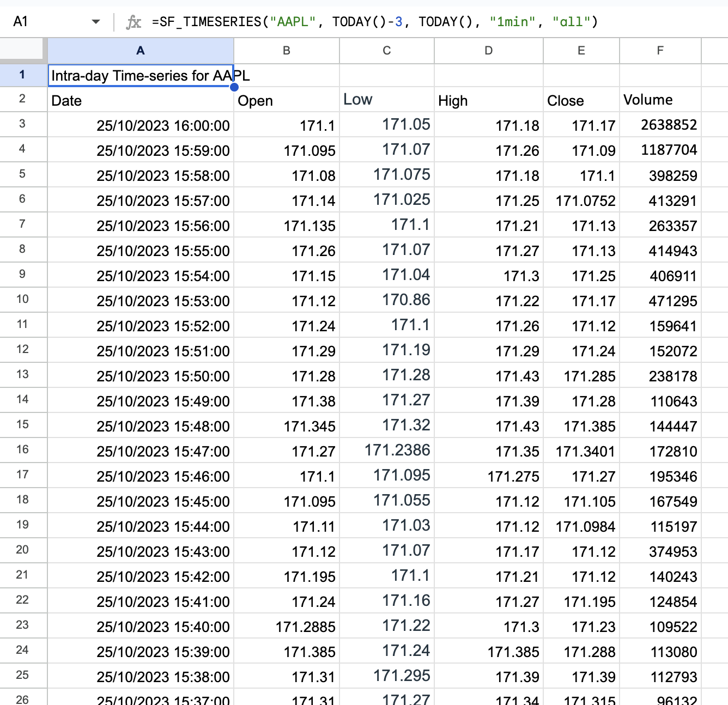The image size is (728, 705).
Task: Click the 'Date' header cell
Action: (141, 100)
